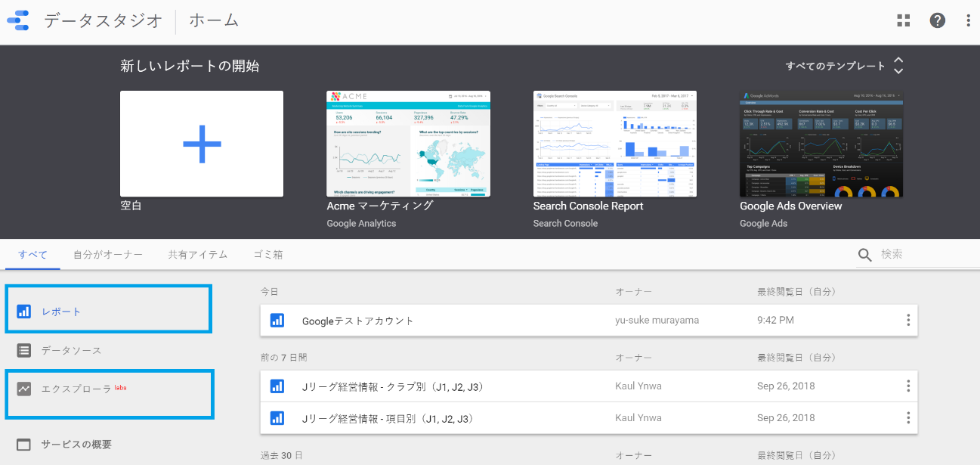Screen dimensions: 980x465
Task: Expand すべてのテンプレート template gallery
Action: (845, 66)
